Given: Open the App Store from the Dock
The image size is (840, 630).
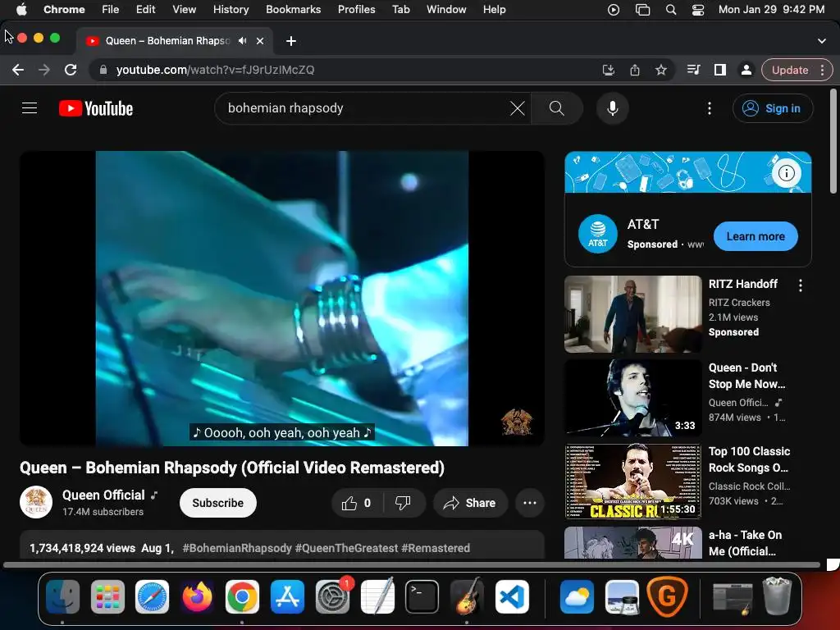Looking at the screenshot, I should (x=287, y=596).
